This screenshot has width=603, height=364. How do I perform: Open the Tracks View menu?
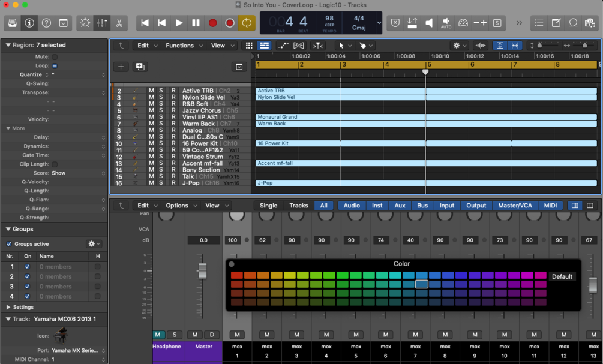[x=222, y=46]
